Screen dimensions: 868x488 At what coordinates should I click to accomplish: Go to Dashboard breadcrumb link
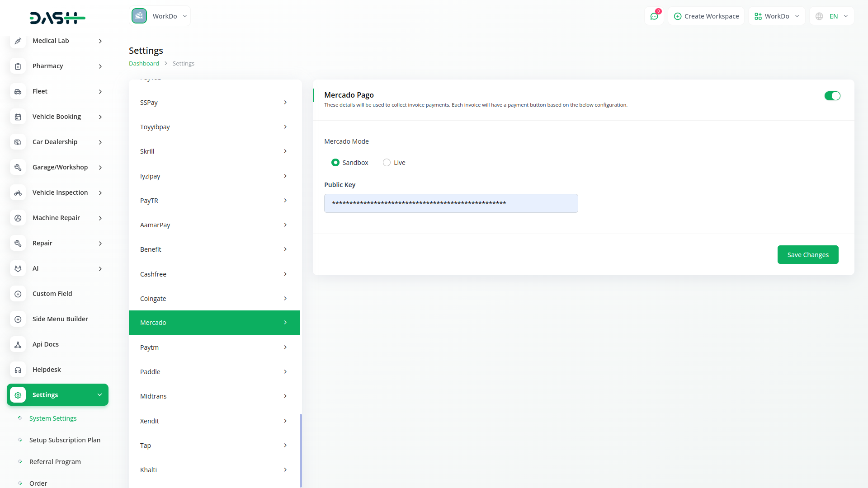(144, 64)
